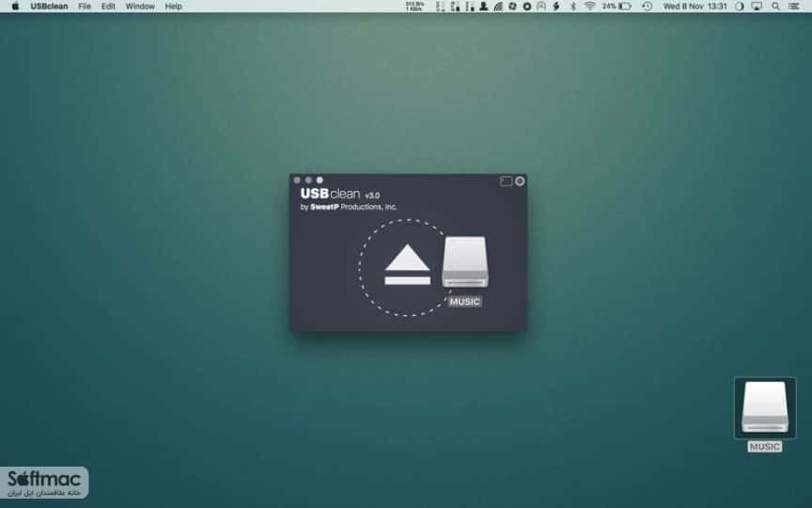Click the rectangular window-mode icon beside gear
Viewport: 812px width, 508px height.
[x=506, y=181]
